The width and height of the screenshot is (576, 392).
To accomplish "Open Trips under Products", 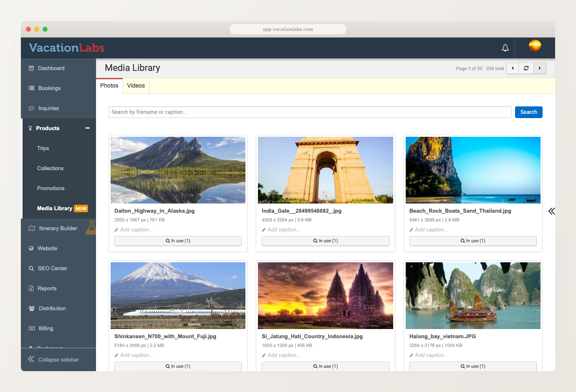I will click(x=43, y=148).
